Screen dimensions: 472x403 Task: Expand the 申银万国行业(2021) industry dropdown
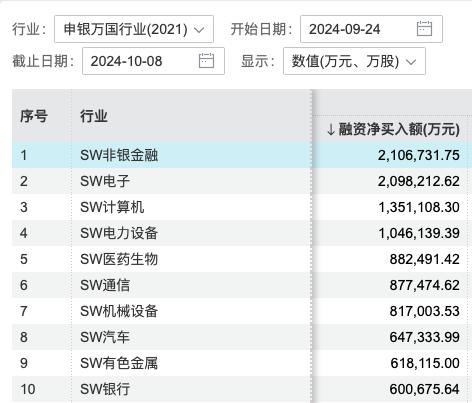pos(134,29)
